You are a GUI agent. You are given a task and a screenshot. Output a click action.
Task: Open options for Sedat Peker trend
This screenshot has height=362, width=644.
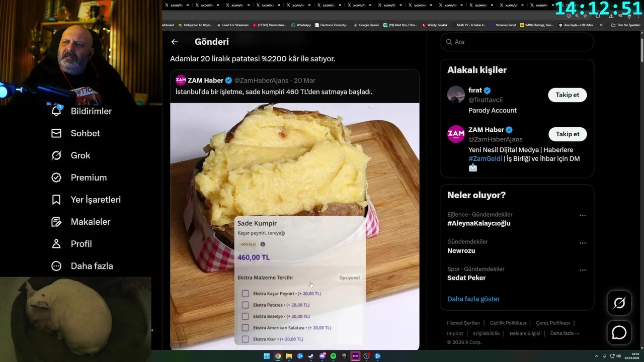pos(583,270)
